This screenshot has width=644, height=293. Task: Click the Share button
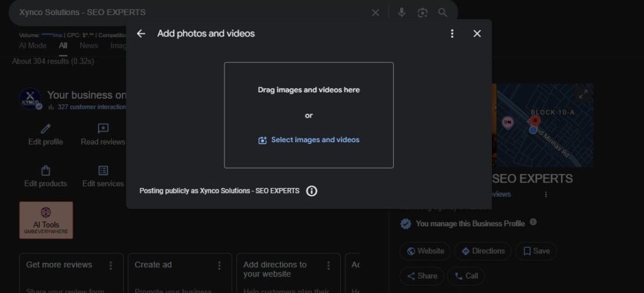[x=421, y=276]
